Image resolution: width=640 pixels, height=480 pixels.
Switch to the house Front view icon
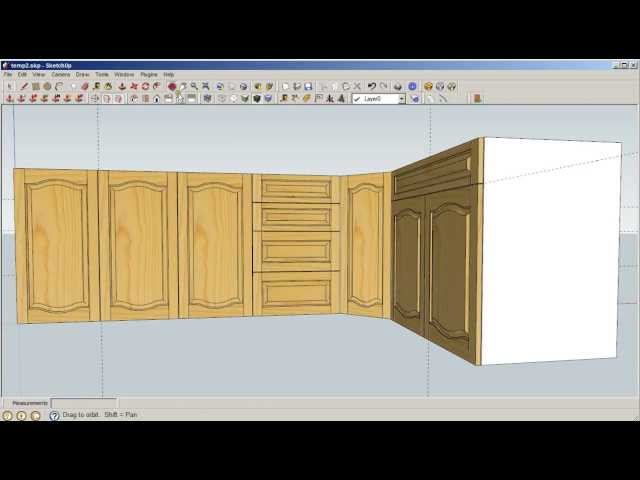157,98
